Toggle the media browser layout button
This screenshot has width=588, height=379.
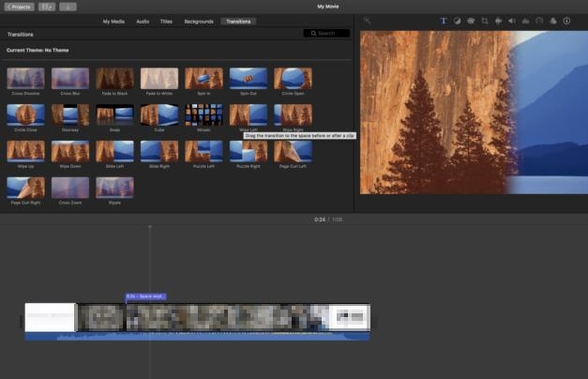point(47,7)
